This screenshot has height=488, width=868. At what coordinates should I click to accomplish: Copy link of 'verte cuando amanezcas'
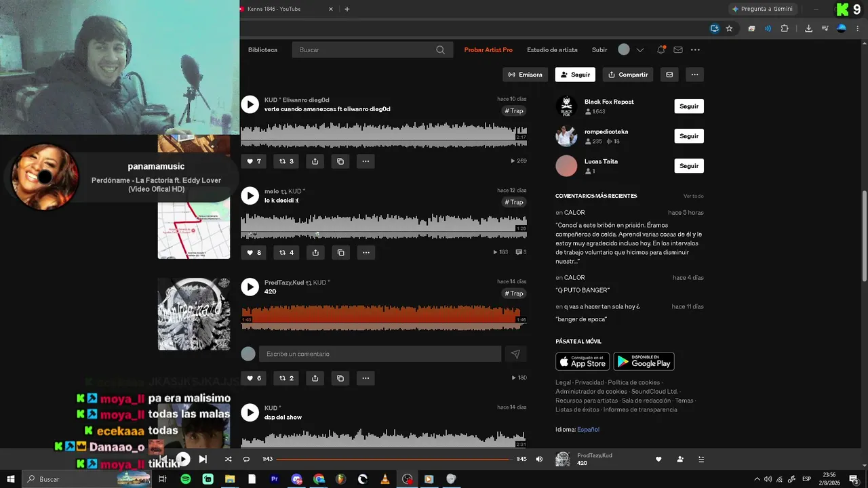tap(340, 161)
